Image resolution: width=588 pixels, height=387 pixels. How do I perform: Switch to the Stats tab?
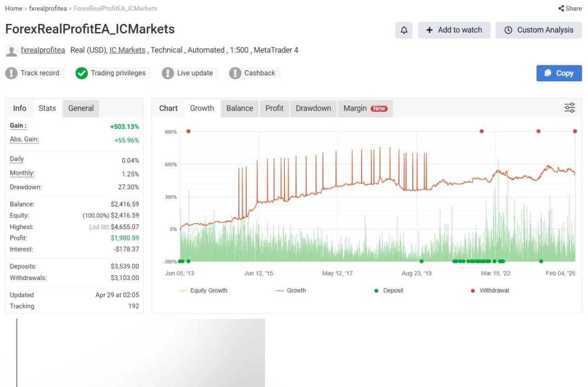(47, 108)
